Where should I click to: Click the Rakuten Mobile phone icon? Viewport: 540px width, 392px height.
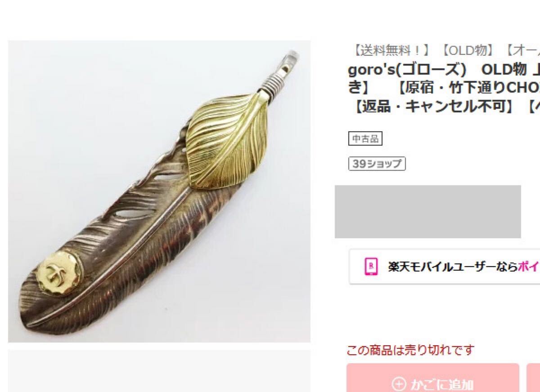pos(371,267)
